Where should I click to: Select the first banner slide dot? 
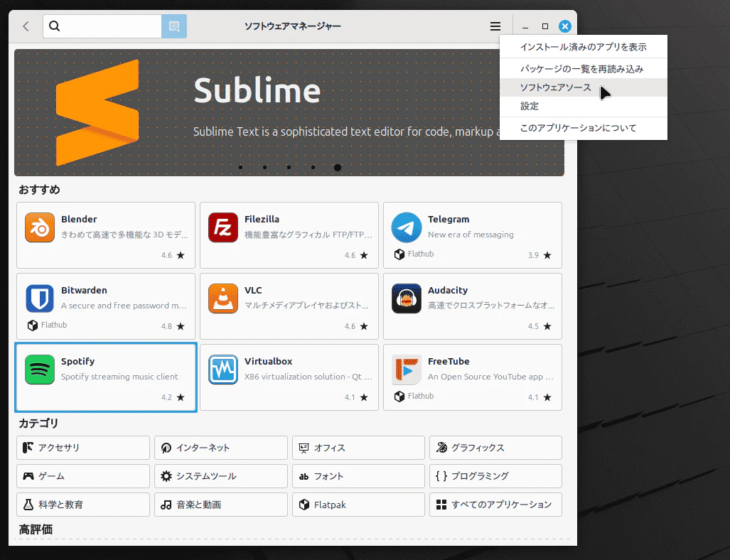pos(241,167)
